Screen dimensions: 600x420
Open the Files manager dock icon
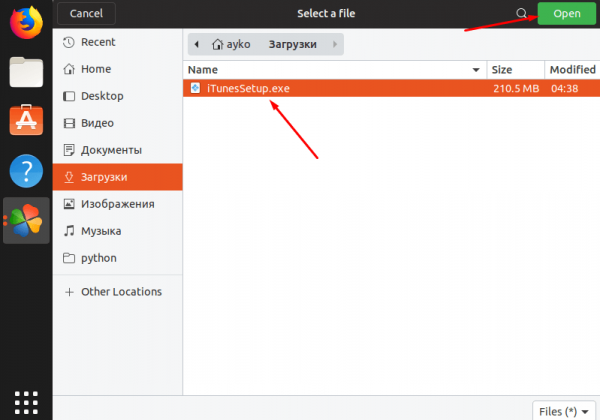(x=26, y=72)
